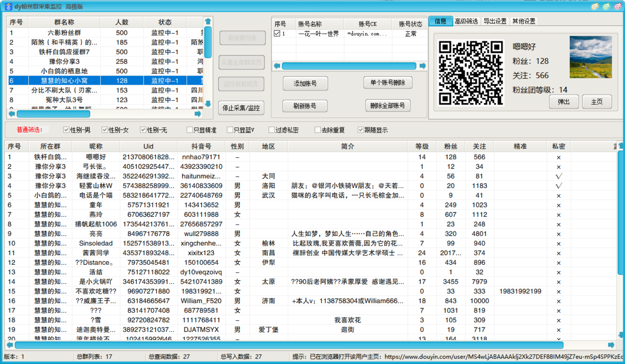The height and width of the screenshot is (364, 625).
Task: Disable the 跟随显示 checkbox
Action: tap(361, 130)
